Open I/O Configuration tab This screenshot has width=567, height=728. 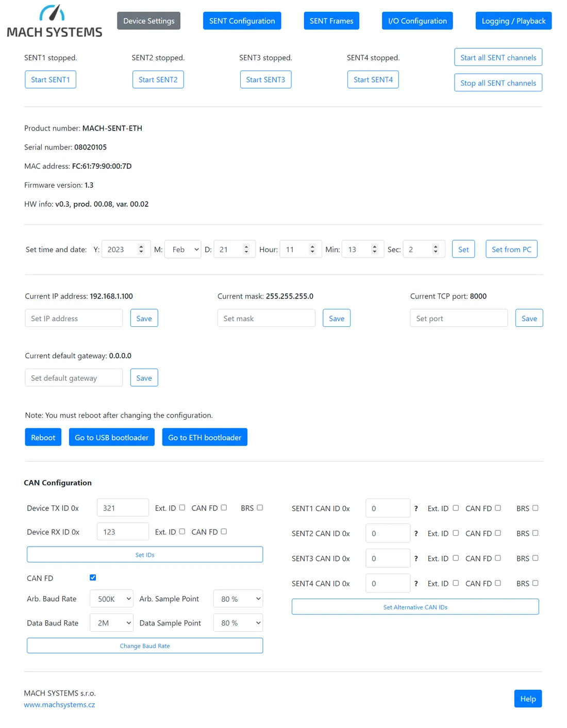(418, 21)
